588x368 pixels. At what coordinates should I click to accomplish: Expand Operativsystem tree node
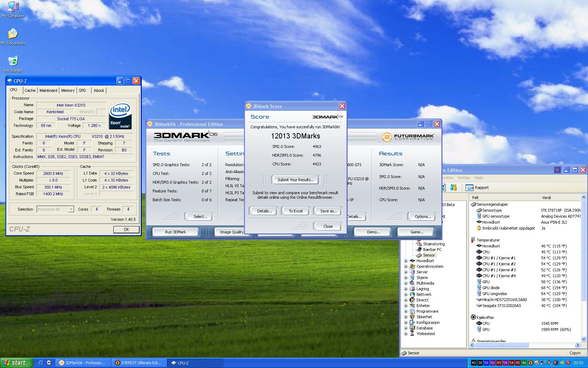[x=406, y=266]
